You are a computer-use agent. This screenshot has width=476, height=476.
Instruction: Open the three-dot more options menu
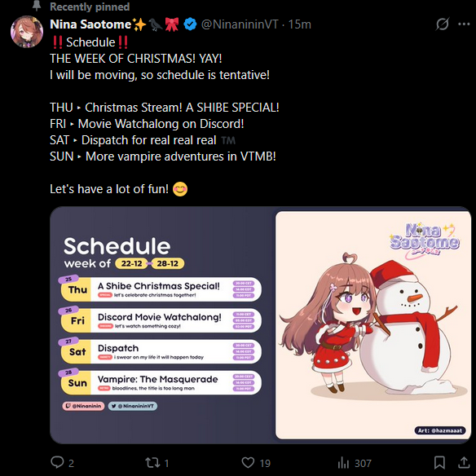click(x=464, y=24)
